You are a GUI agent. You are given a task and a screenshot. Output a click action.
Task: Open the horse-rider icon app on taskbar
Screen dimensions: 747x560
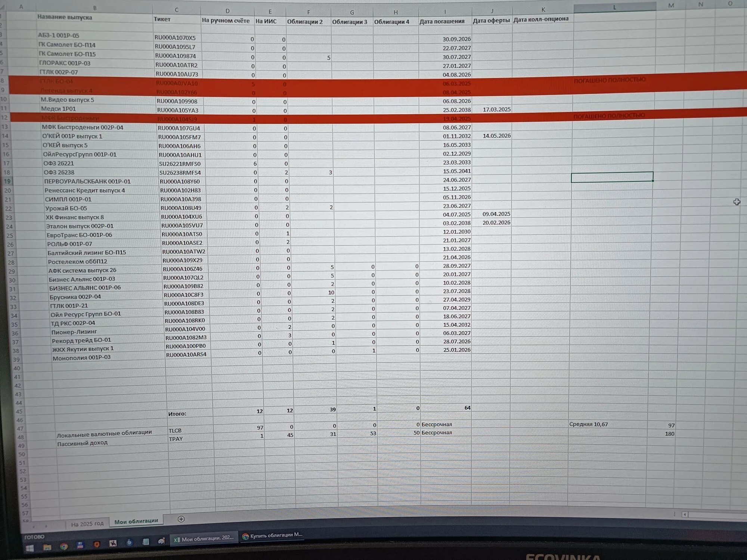[x=113, y=544]
